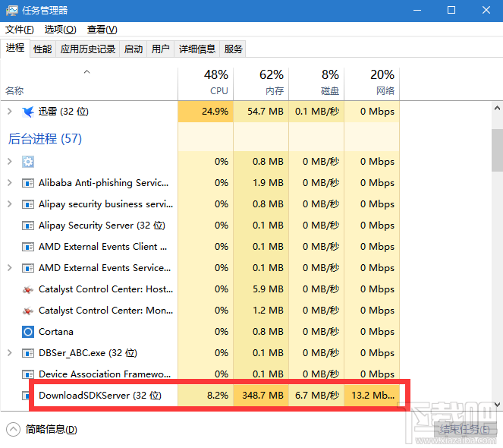Click the Xunlei (迅雷) bird icon

(x=28, y=112)
